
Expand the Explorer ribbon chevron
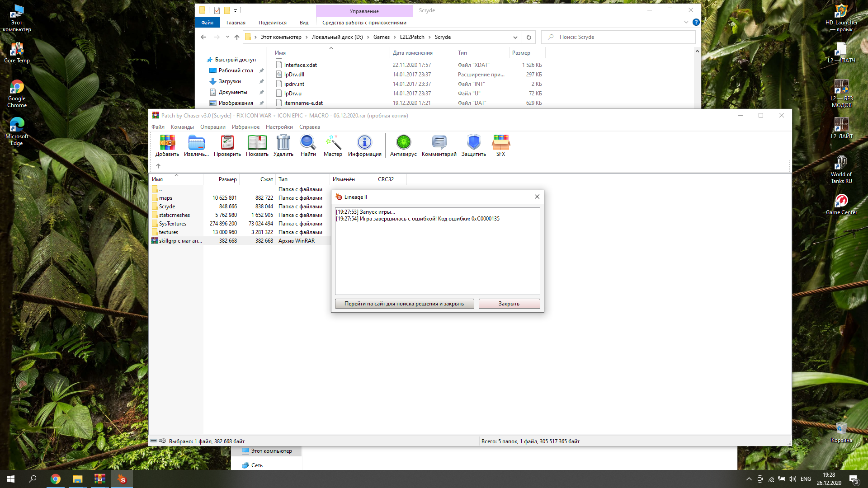(x=686, y=22)
